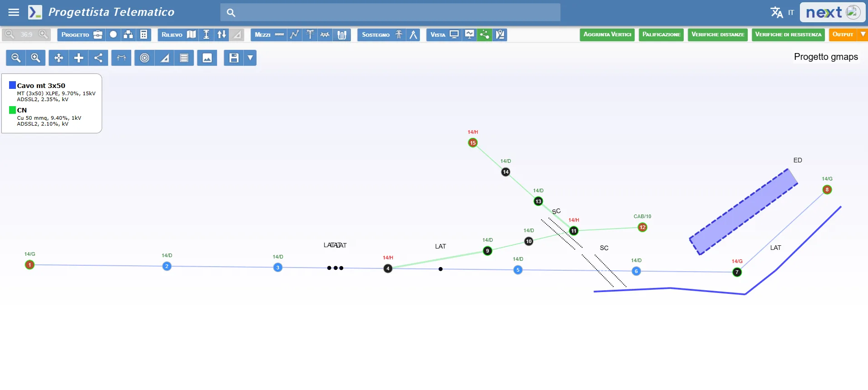Zoom in the canvas with blue magnifier
868x390 pixels.
[x=35, y=58]
